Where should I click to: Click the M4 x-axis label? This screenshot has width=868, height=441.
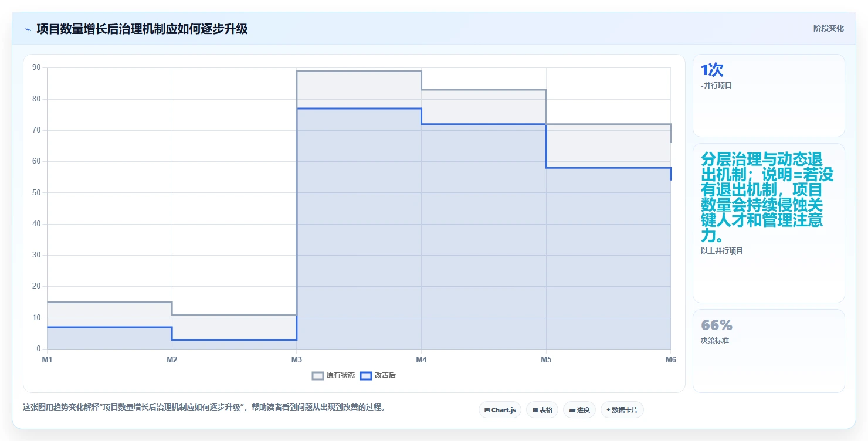tap(421, 359)
